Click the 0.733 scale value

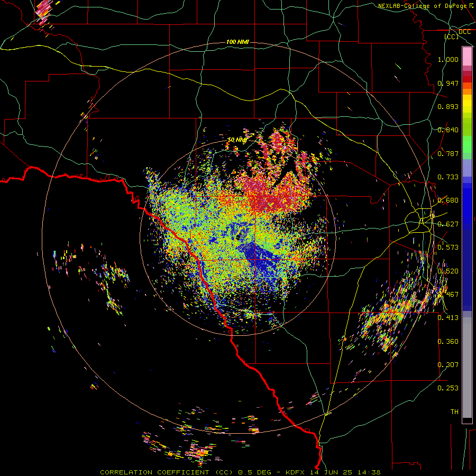448,177
